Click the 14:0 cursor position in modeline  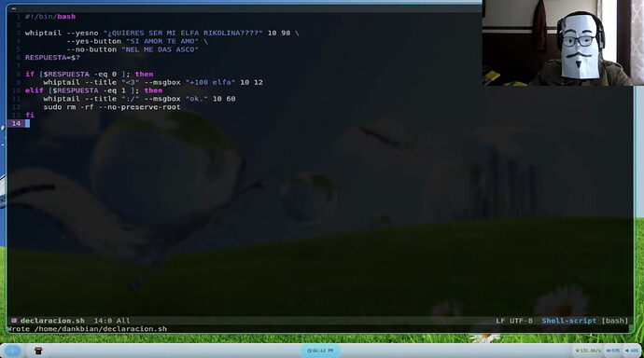coord(103,321)
